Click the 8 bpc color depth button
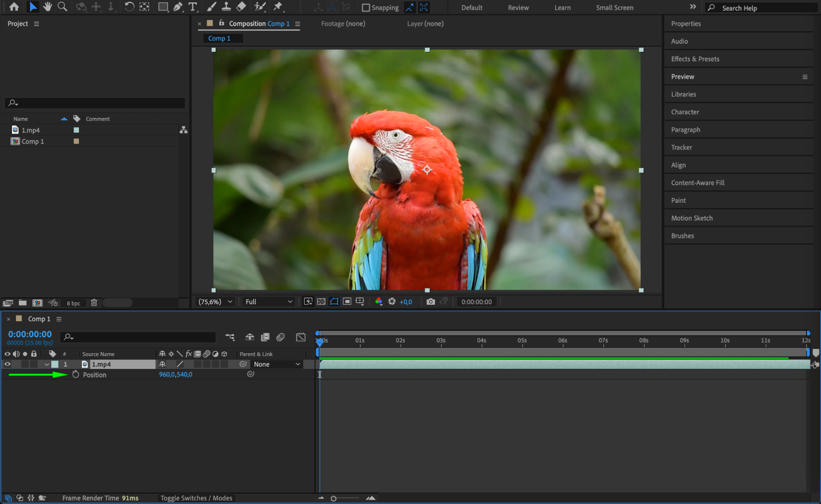The height and width of the screenshot is (504, 821). tap(74, 303)
